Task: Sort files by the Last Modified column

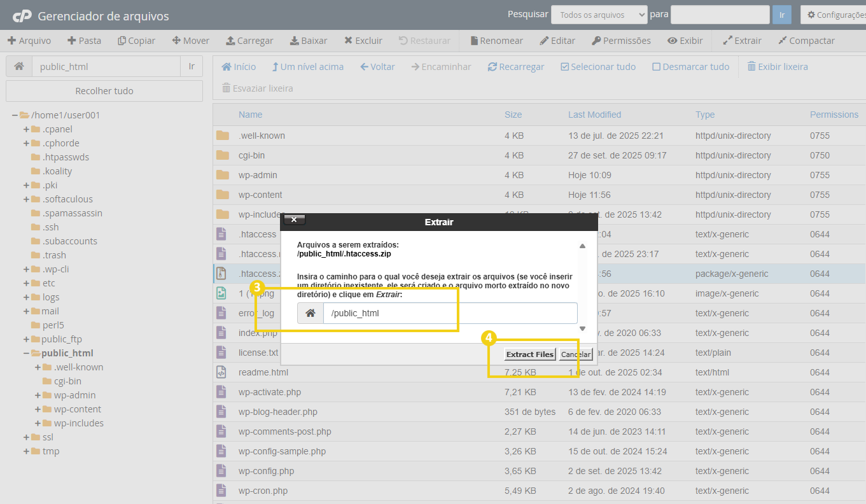Action: point(594,115)
